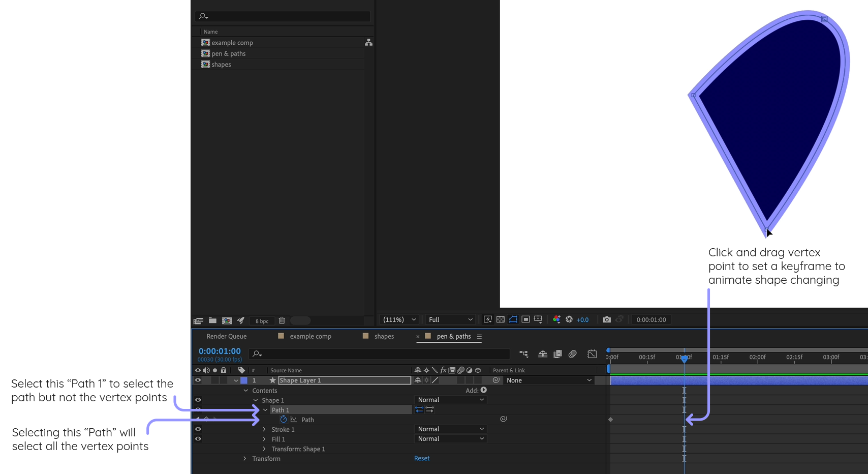This screenshot has height=474, width=868.
Task: Open the composition flowchart icon
Action: click(x=368, y=42)
